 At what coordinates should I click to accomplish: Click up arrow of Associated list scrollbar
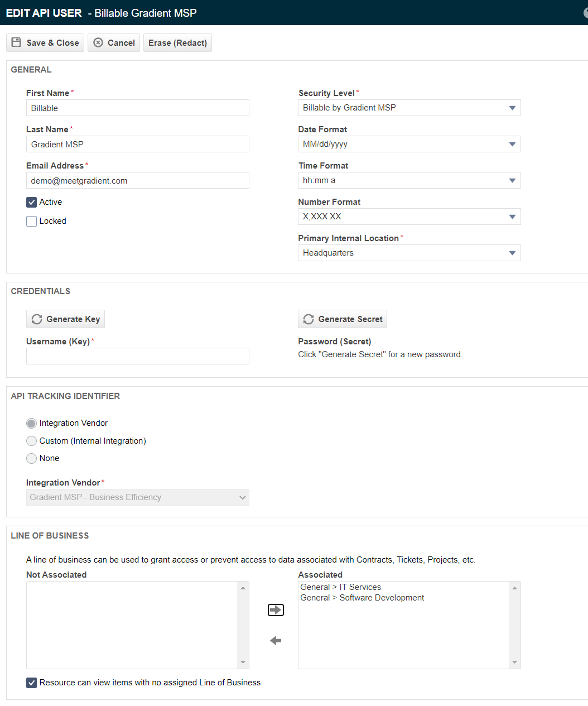coord(514,588)
